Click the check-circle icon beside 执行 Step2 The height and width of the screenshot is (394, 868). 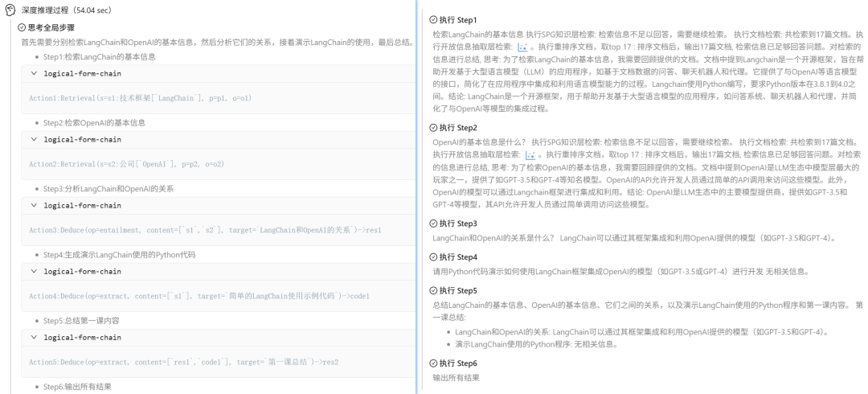click(x=433, y=128)
